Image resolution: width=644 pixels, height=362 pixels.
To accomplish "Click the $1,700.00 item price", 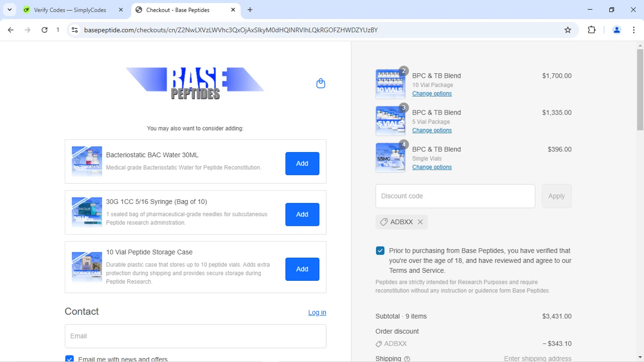I will point(557,76).
